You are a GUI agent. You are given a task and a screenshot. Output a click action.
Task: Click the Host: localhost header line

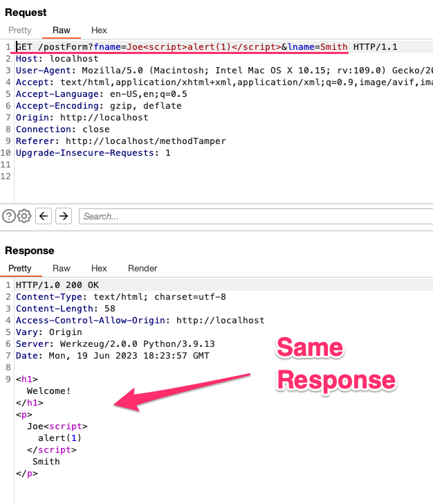point(57,59)
